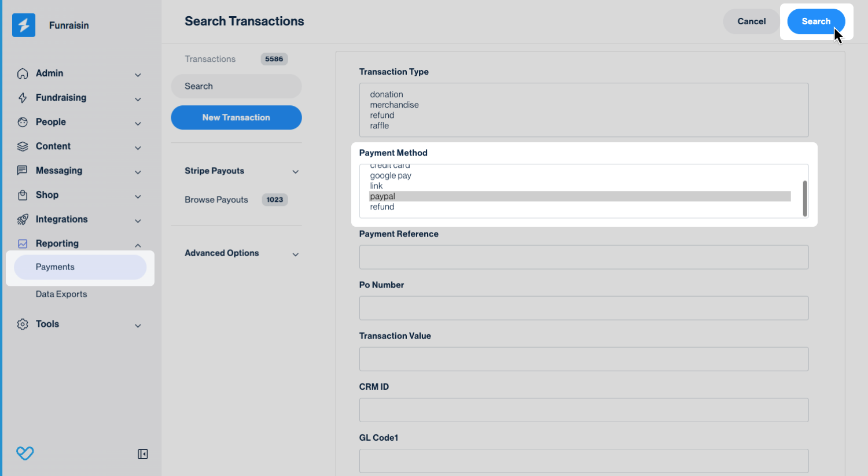Viewport: 868px width, 476px height.
Task: Click the Integrations rocket icon
Action: [23, 219]
